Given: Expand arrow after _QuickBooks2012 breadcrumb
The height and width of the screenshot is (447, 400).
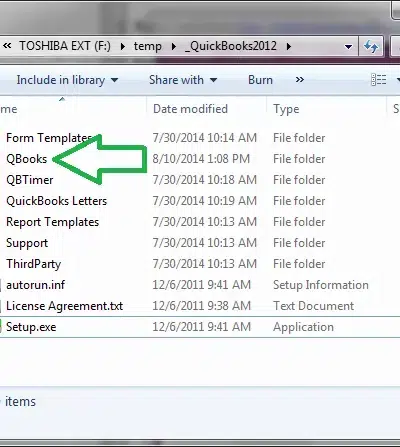Looking at the screenshot, I should coord(289,46).
